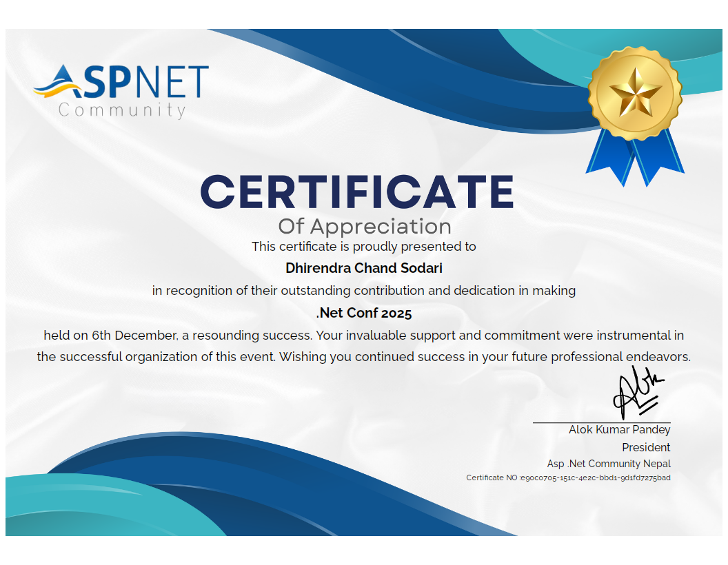
Task: Click the .Net Conf 2025 event title
Action: tap(364, 314)
